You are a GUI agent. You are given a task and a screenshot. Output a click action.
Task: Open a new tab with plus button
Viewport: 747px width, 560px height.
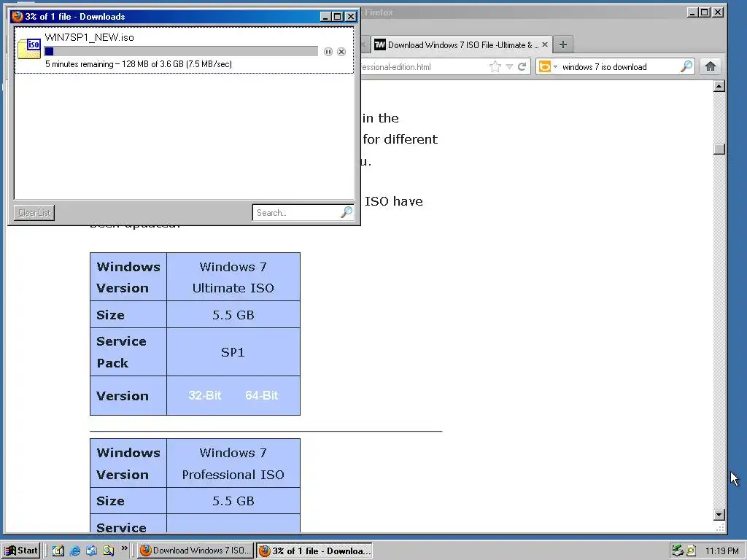[563, 44]
